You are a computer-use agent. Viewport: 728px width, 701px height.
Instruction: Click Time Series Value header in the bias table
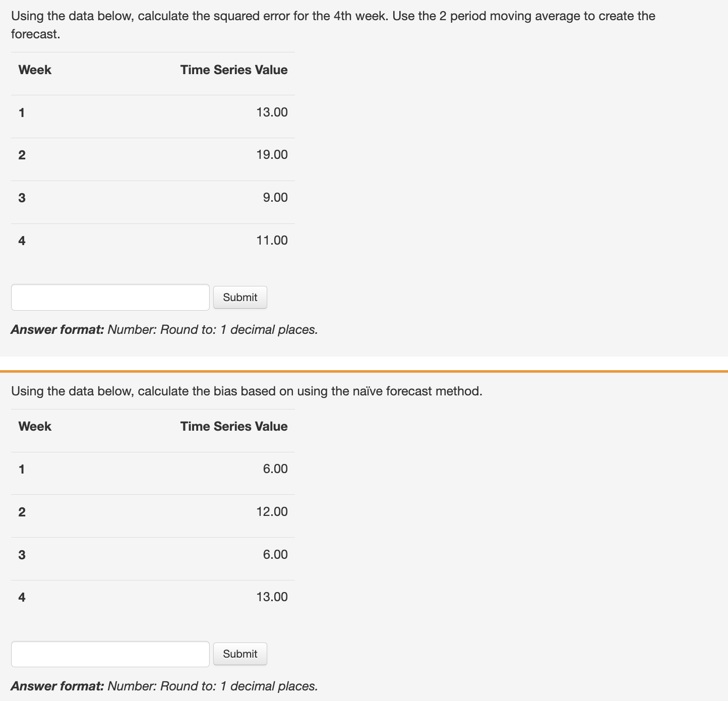click(234, 426)
